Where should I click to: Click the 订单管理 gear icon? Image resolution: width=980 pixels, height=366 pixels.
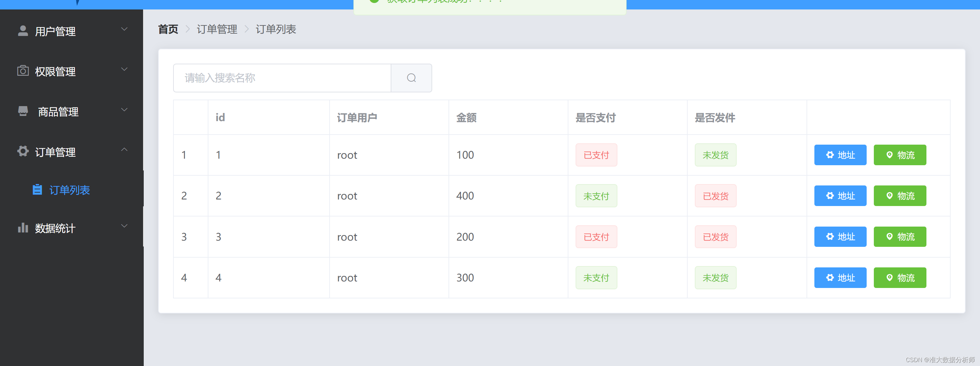click(x=23, y=151)
